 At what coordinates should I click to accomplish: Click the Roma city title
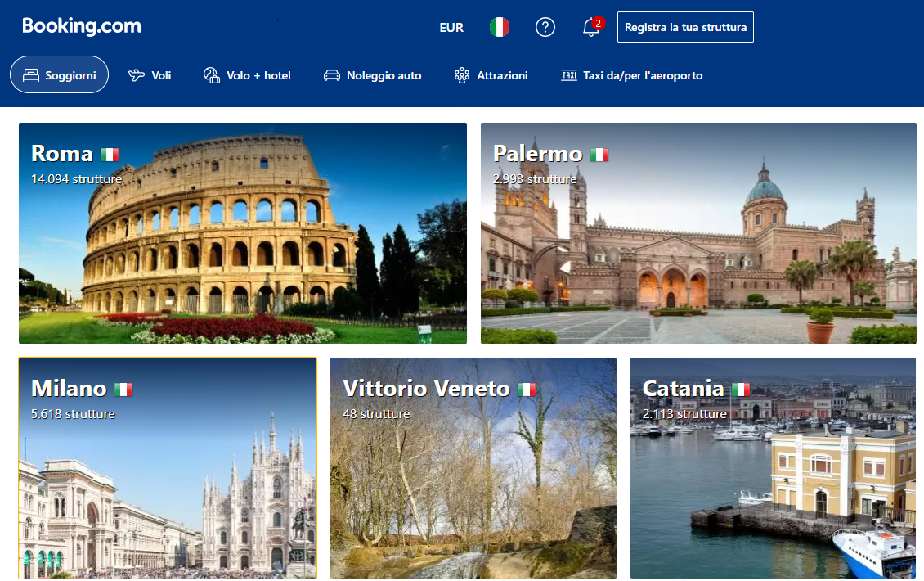(62, 153)
